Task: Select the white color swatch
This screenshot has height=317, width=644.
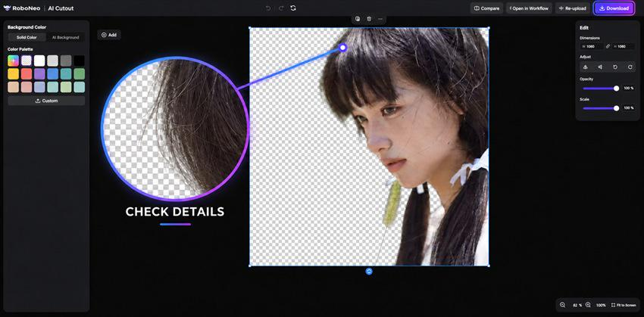Action: tap(39, 61)
